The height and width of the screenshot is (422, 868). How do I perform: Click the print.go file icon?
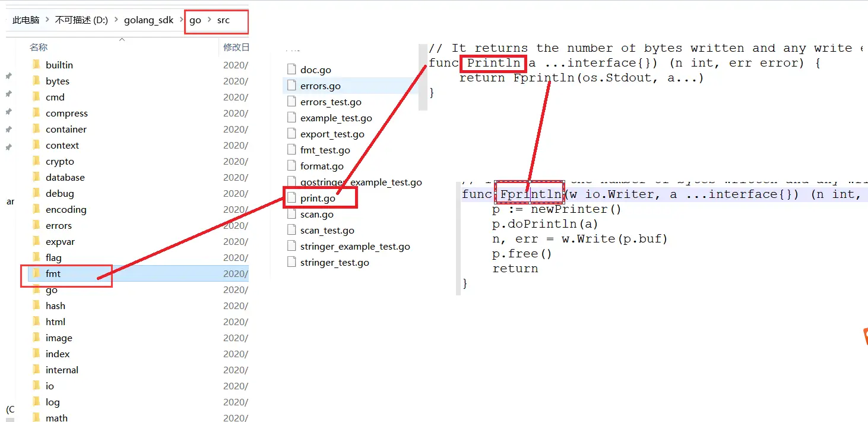291,198
